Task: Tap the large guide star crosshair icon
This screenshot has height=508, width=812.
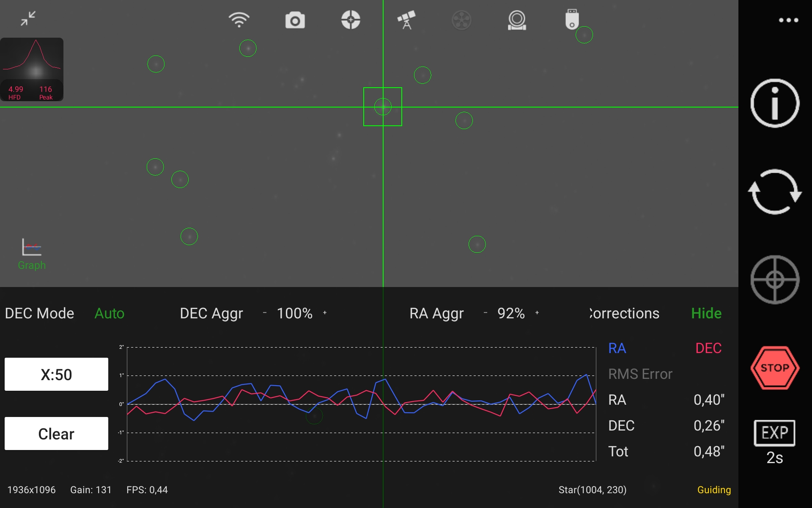Action: (775, 280)
